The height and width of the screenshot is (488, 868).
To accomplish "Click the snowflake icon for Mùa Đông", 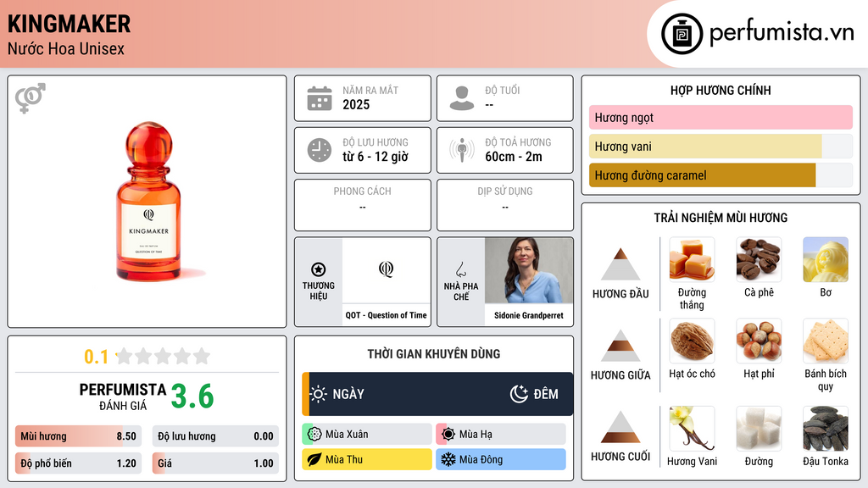I will tap(448, 459).
